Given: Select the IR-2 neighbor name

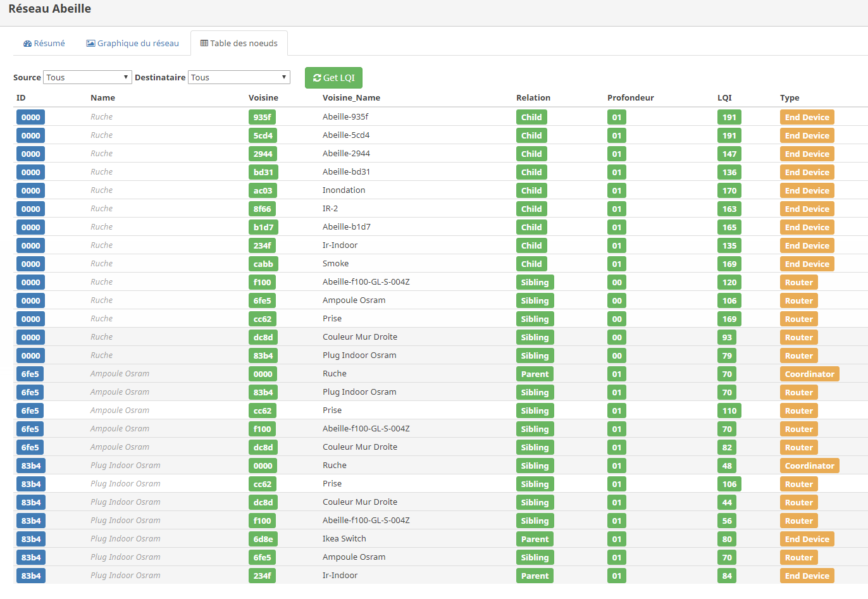Looking at the screenshot, I should pyautogui.click(x=330, y=208).
